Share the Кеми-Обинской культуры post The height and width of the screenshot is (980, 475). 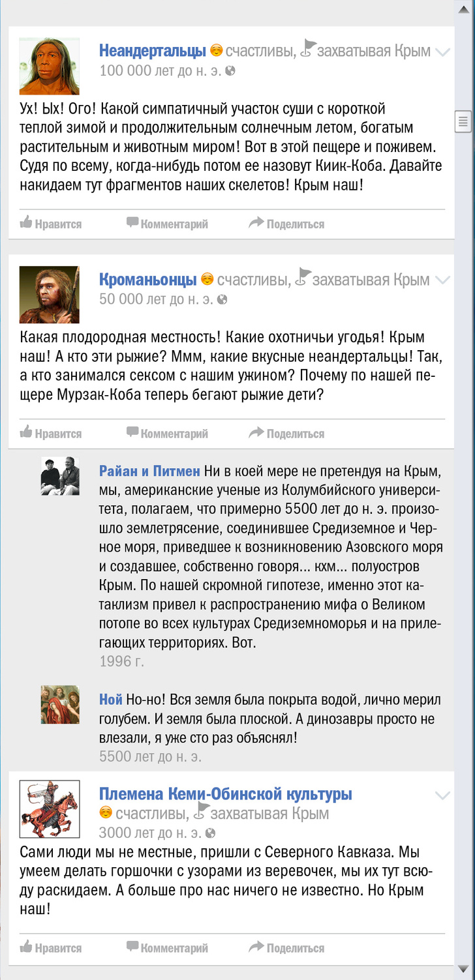pyautogui.click(x=286, y=947)
